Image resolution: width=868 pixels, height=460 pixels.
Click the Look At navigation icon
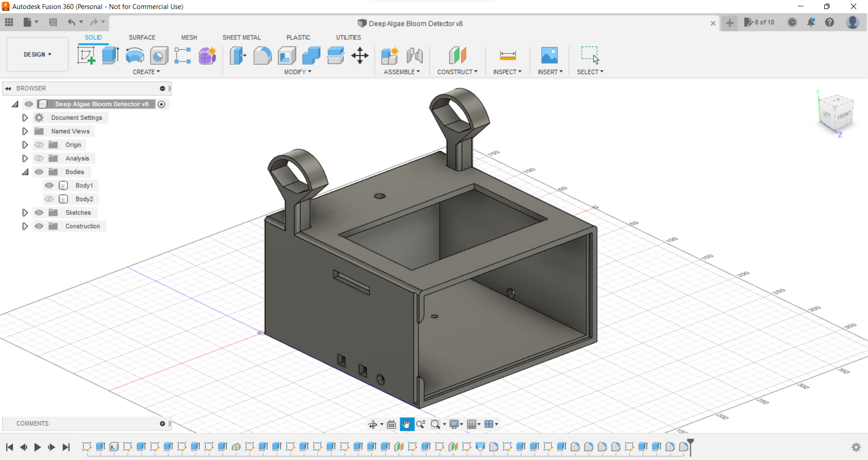pyautogui.click(x=392, y=424)
